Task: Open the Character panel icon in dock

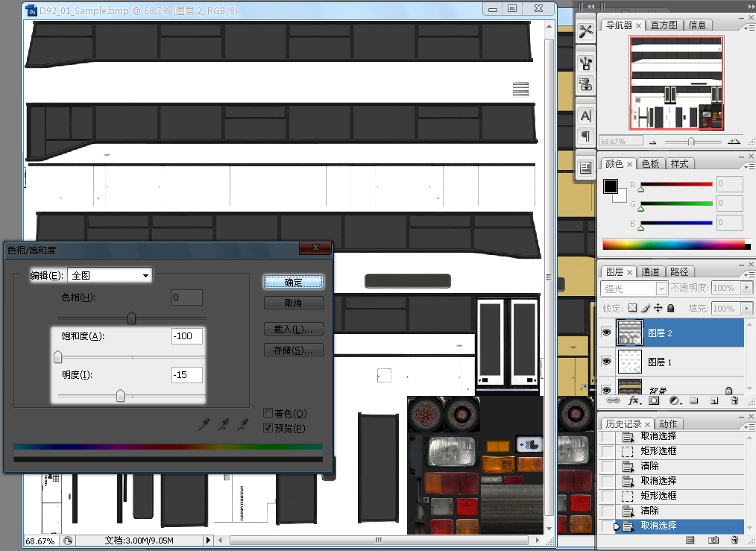Action: tap(586, 116)
